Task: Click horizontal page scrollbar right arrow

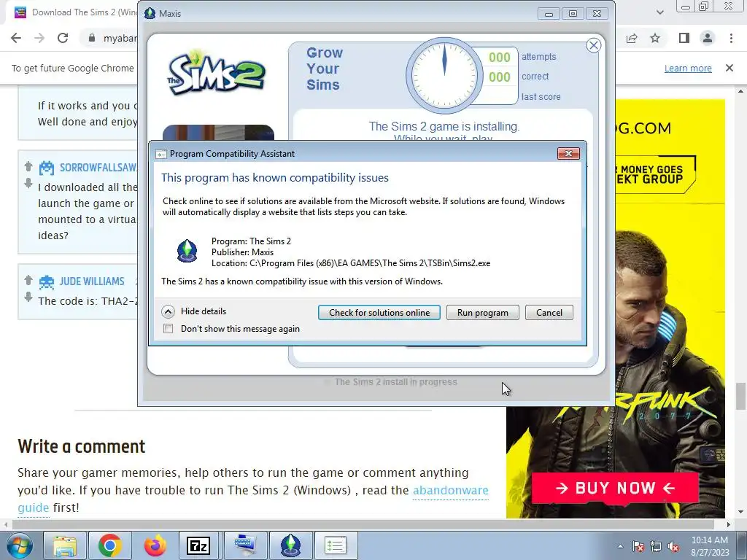Action: [728, 524]
